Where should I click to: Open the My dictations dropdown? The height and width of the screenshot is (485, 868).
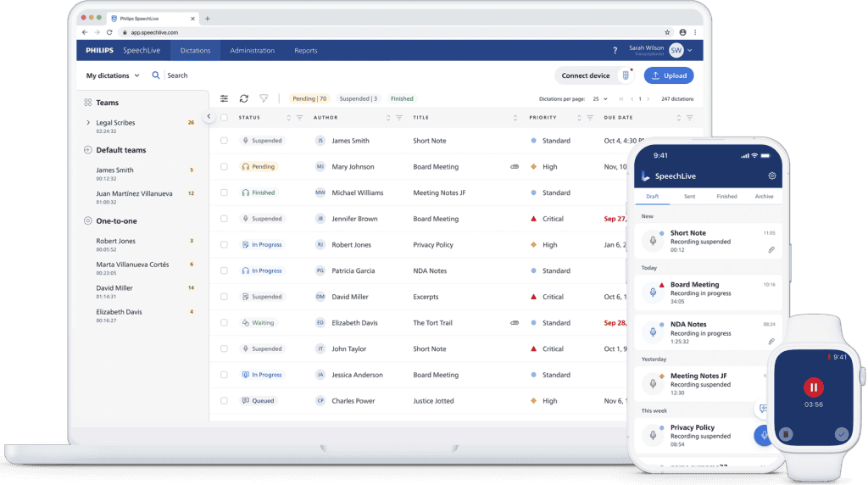pos(113,75)
